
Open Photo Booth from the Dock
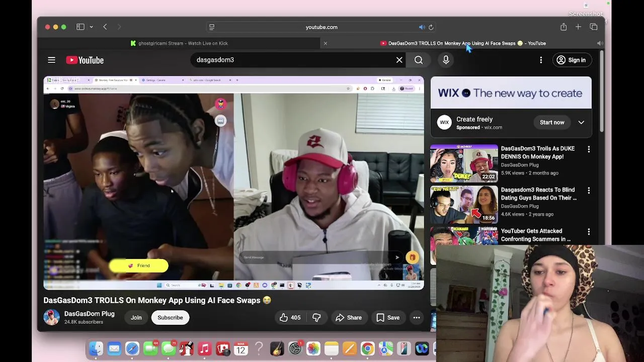(x=223, y=348)
